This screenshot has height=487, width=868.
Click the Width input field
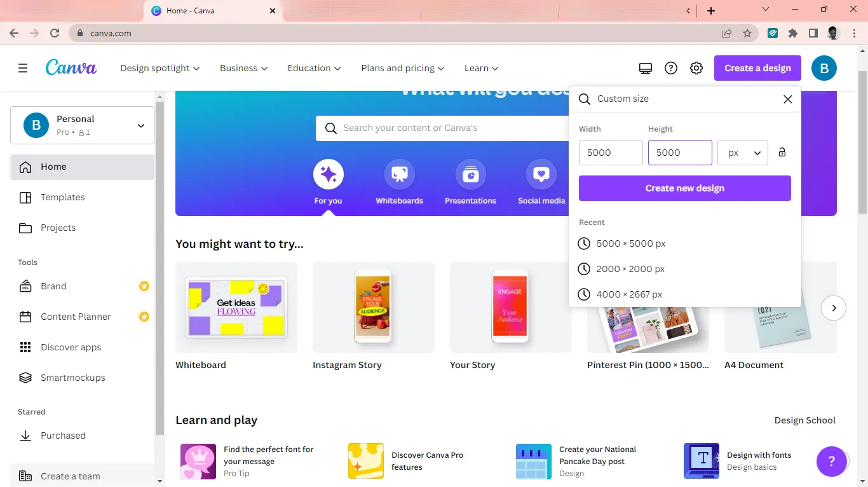point(611,153)
